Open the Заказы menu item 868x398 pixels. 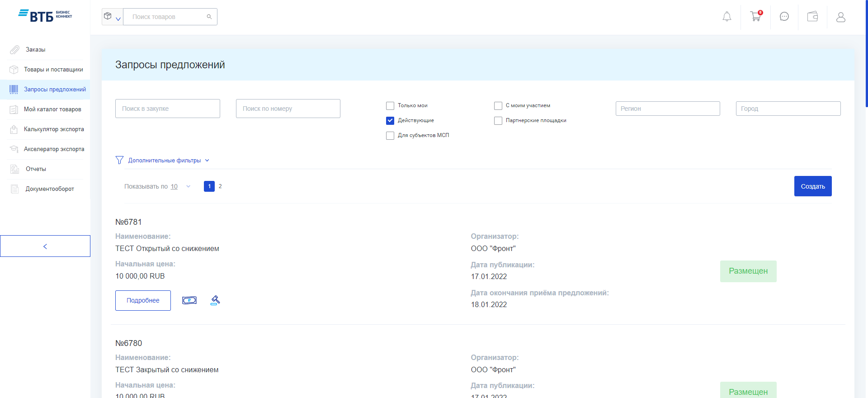pyautogui.click(x=35, y=50)
